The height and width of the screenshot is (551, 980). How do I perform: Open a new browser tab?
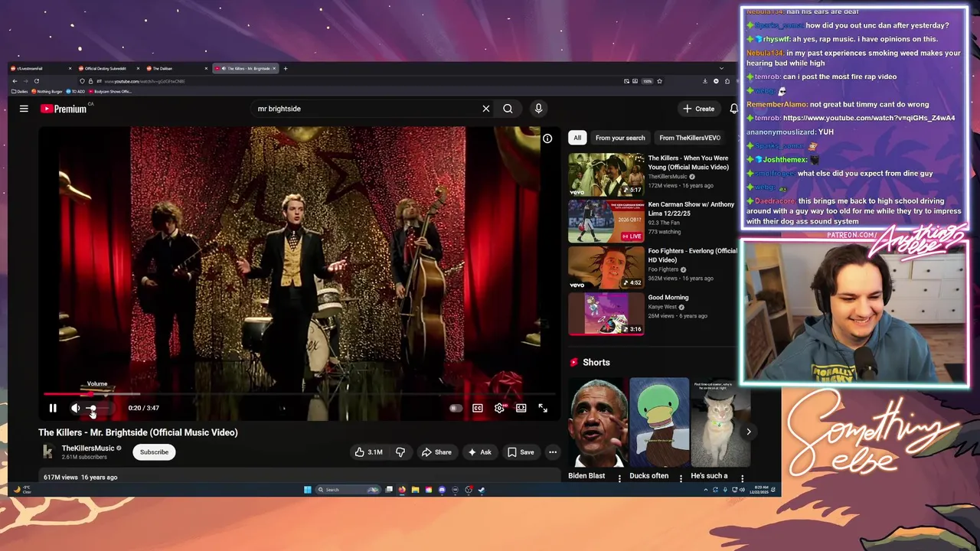pyautogui.click(x=286, y=68)
